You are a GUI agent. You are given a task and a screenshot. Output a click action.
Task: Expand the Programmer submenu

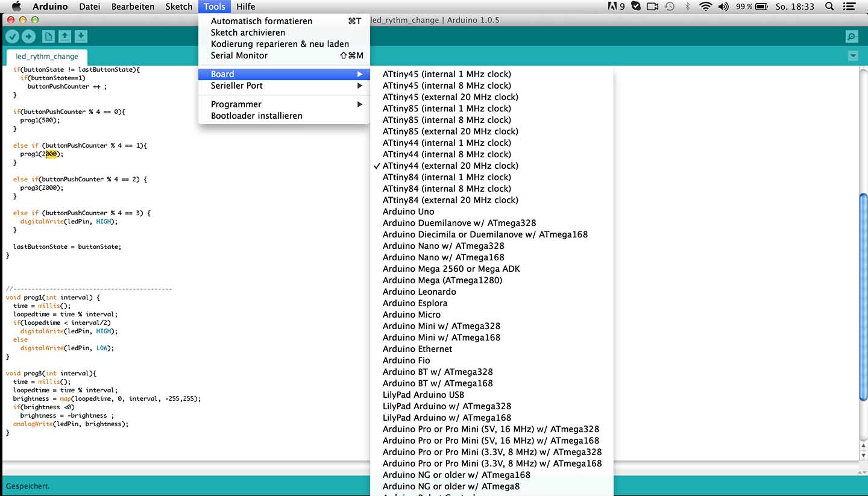(284, 104)
